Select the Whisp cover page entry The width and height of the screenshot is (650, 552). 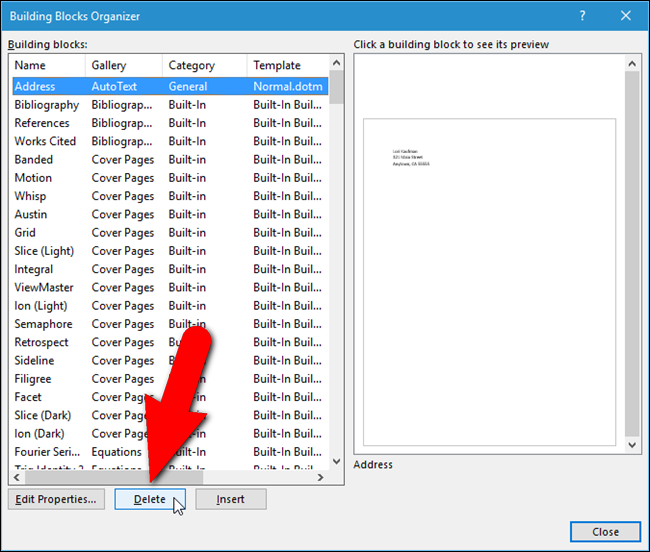(x=170, y=196)
